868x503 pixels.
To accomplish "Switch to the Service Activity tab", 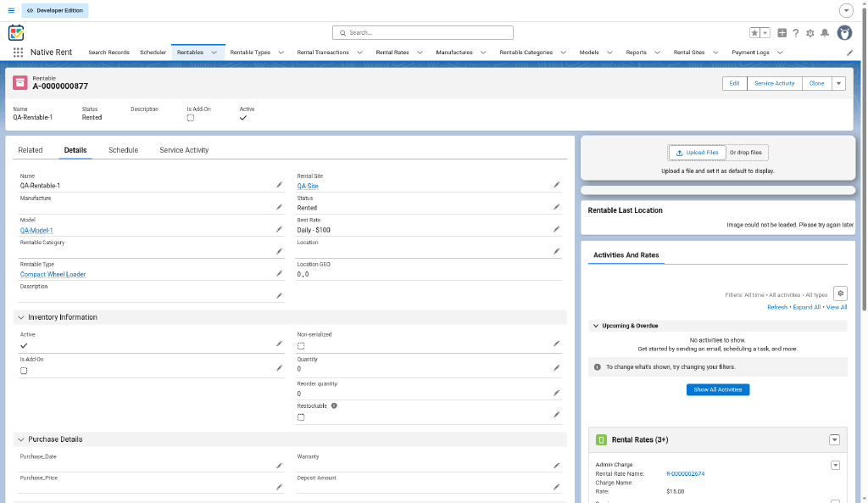I will (184, 150).
